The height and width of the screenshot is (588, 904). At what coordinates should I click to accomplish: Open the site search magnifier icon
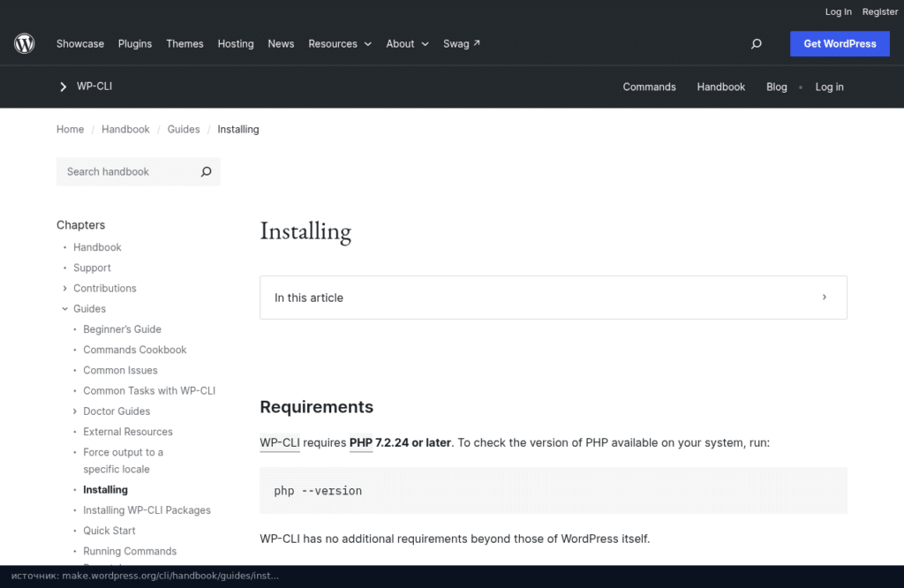[x=757, y=44]
